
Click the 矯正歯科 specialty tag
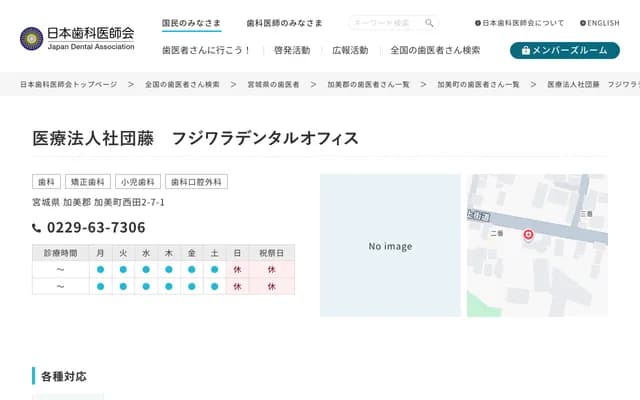[87, 182]
